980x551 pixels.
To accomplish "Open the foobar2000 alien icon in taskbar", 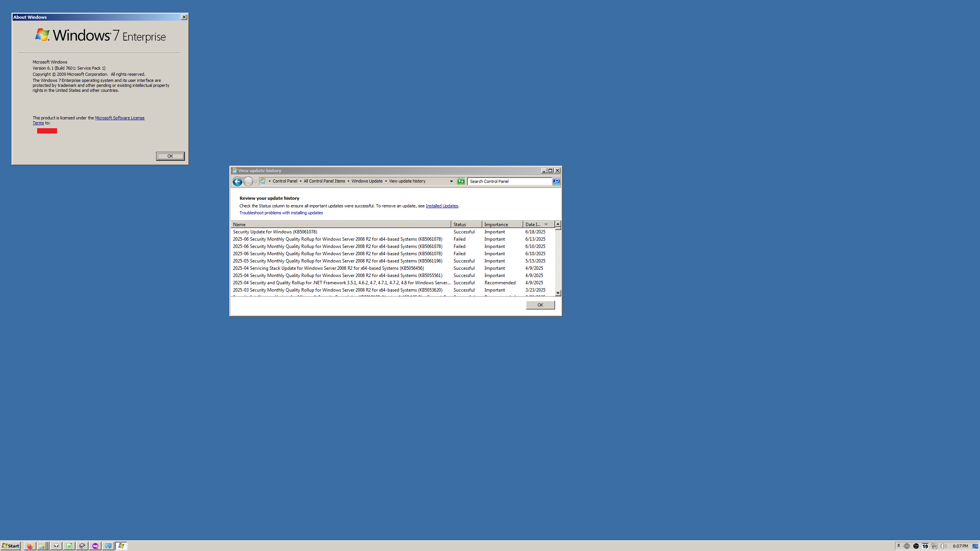I will coord(56,546).
